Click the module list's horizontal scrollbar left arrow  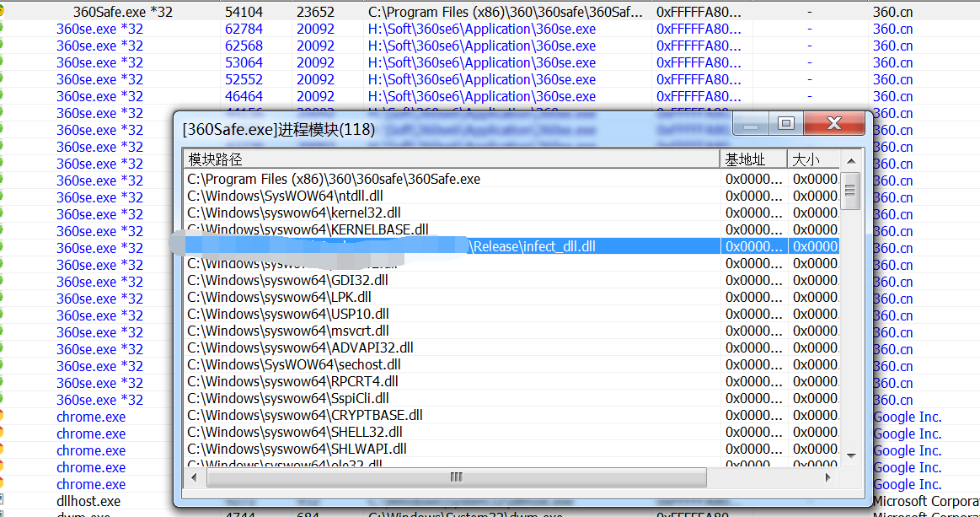[194, 477]
